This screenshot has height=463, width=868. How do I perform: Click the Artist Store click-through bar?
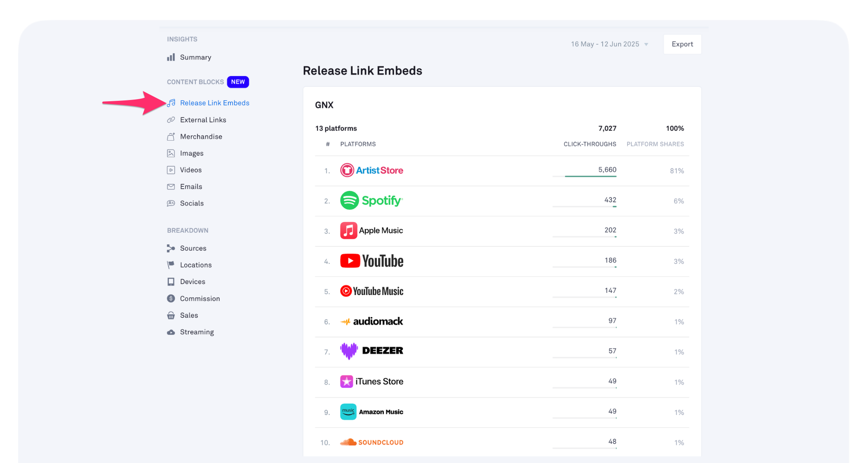[x=584, y=176]
